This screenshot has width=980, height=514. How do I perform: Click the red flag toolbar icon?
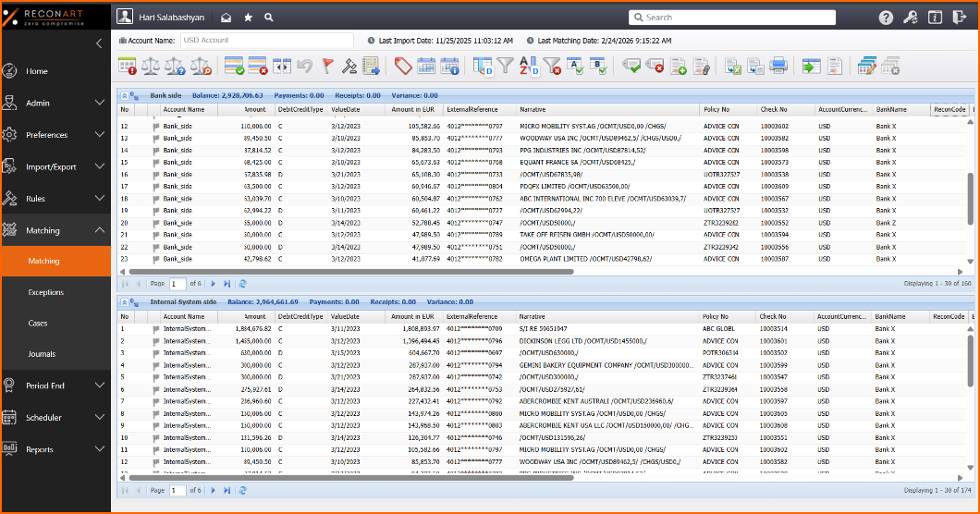(x=327, y=66)
